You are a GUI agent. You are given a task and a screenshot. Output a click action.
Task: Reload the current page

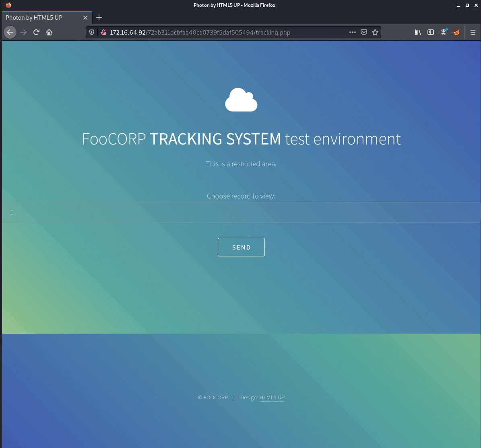36,32
